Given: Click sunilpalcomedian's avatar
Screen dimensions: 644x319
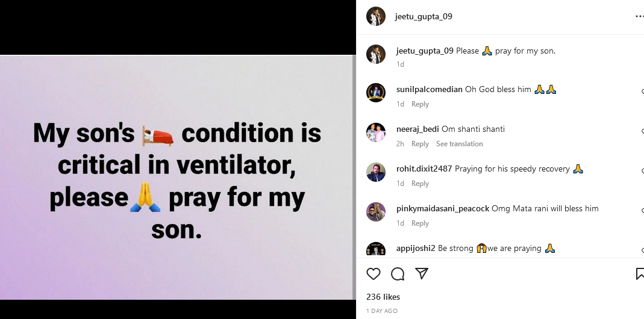Looking at the screenshot, I should pyautogui.click(x=376, y=93).
